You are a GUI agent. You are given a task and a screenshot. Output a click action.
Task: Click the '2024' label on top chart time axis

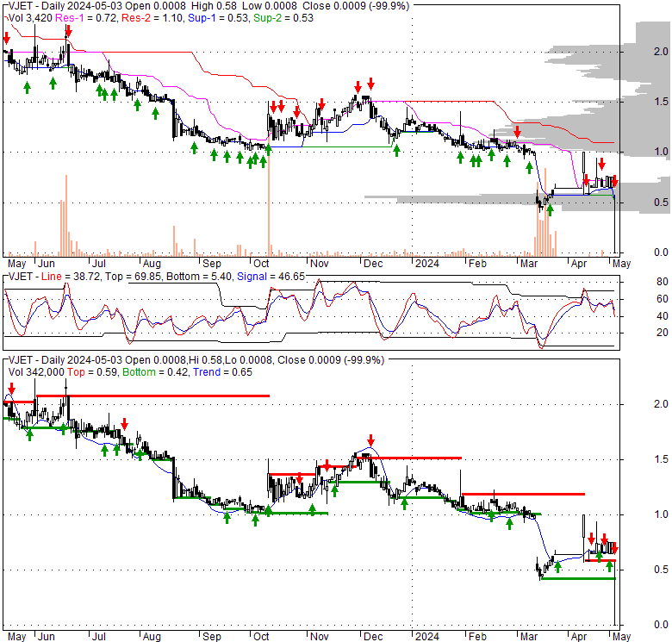[427, 263]
